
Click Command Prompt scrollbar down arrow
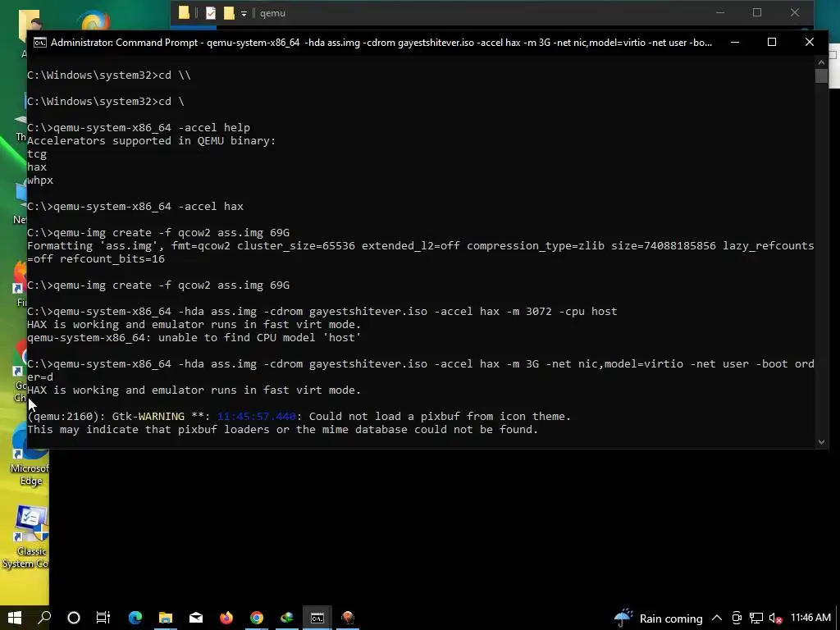click(x=821, y=442)
